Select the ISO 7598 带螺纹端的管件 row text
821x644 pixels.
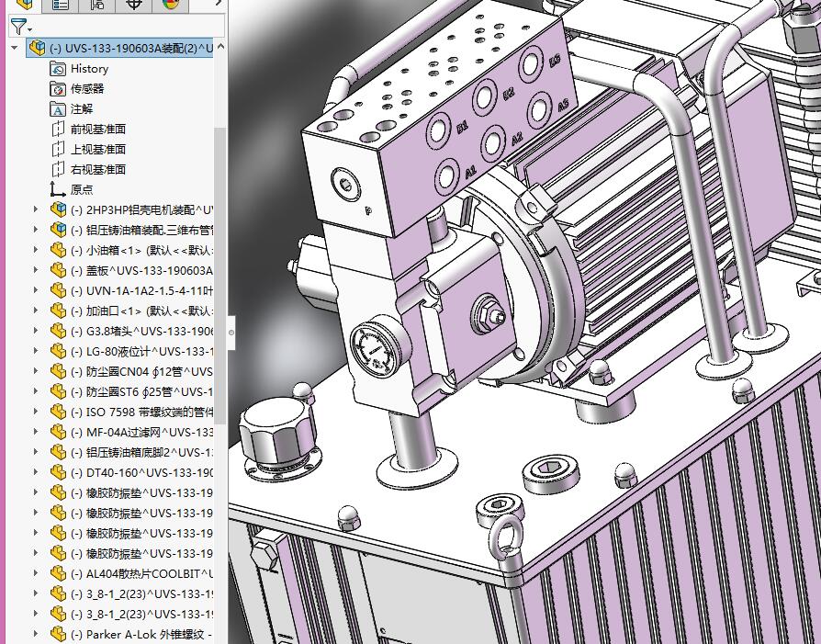pyautogui.click(x=142, y=412)
